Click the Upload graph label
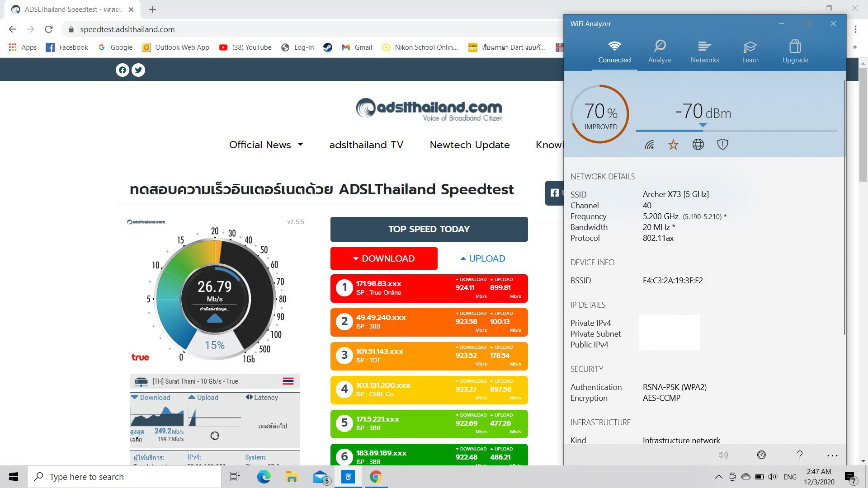 click(203, 398)
